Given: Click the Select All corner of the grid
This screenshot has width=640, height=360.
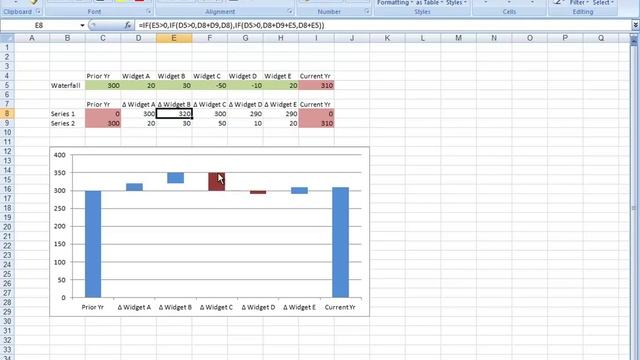Looking at the screenshot, I should coord(7,38).
